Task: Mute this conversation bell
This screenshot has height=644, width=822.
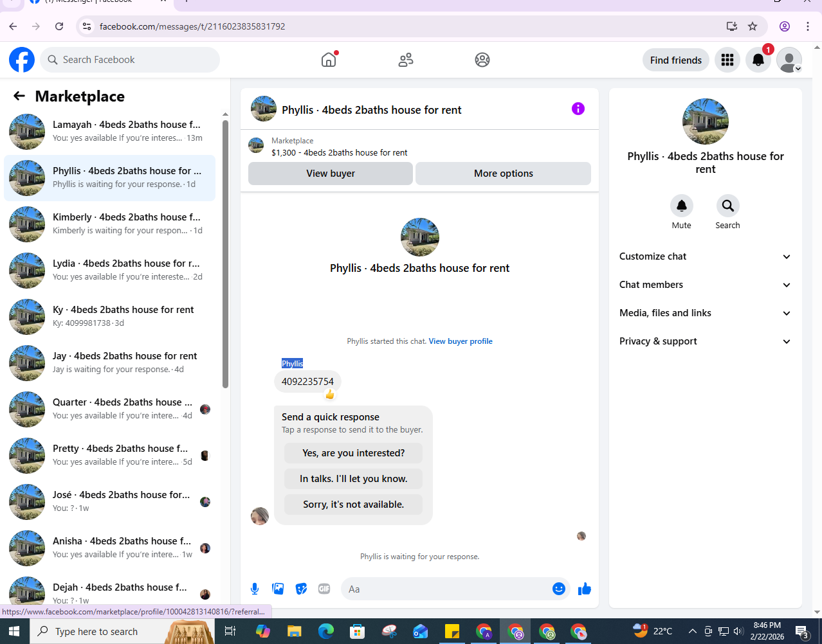Action: coord(682,206)
